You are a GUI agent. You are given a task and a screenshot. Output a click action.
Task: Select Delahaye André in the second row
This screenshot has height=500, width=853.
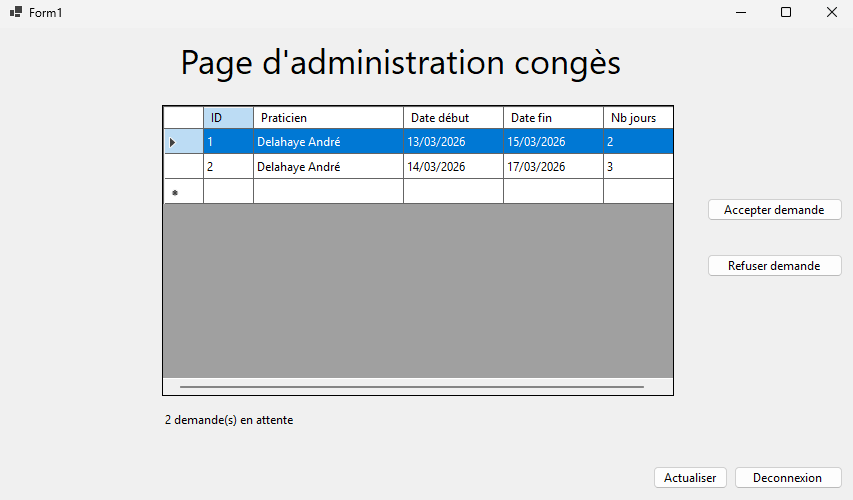click(x=328, y=167)
